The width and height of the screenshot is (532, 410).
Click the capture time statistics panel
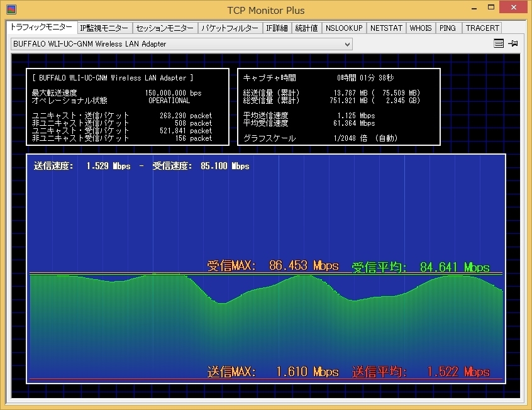click(x=338, y=107)
